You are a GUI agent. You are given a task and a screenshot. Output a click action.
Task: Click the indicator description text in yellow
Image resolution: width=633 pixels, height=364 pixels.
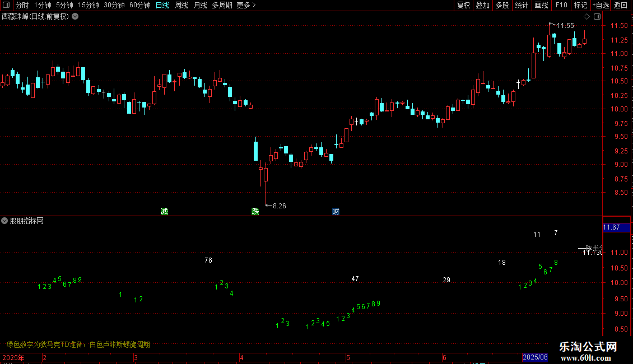point(78,344)
